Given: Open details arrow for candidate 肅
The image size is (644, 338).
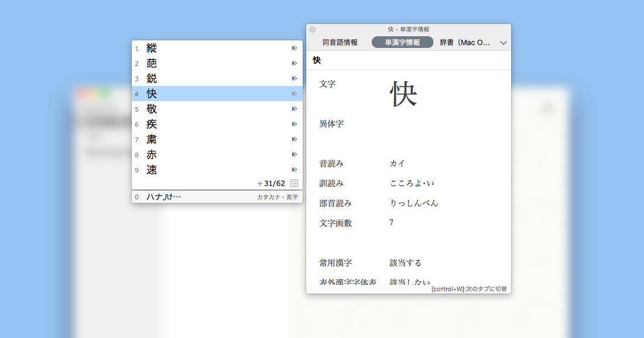Looking at the screenshot, I should tap(294, 139).
